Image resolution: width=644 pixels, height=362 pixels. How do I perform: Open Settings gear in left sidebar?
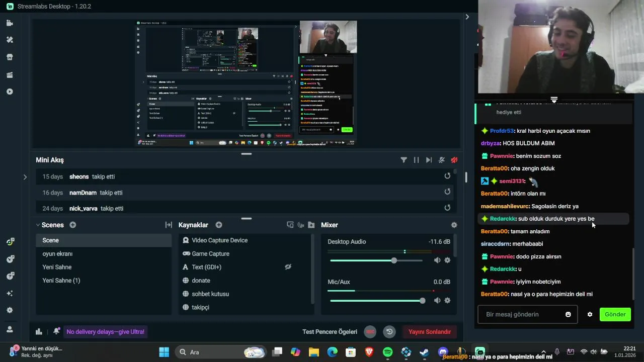[10, 310]
